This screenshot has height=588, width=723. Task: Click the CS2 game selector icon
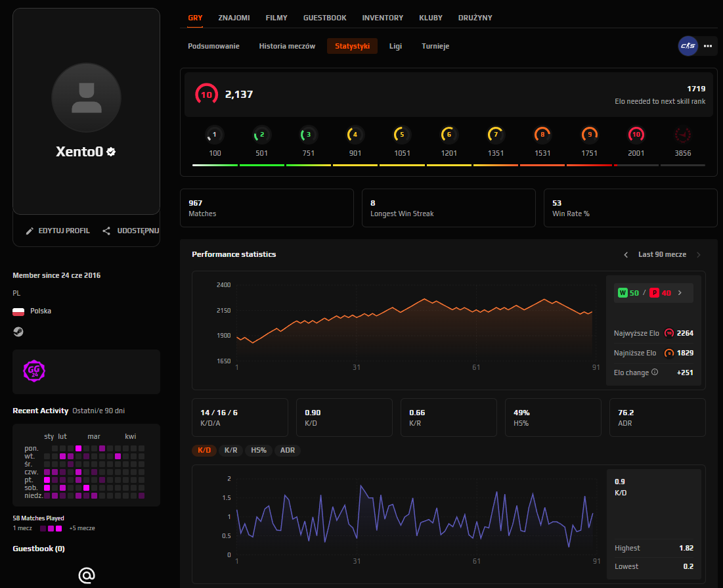click(x=688, y=46)
